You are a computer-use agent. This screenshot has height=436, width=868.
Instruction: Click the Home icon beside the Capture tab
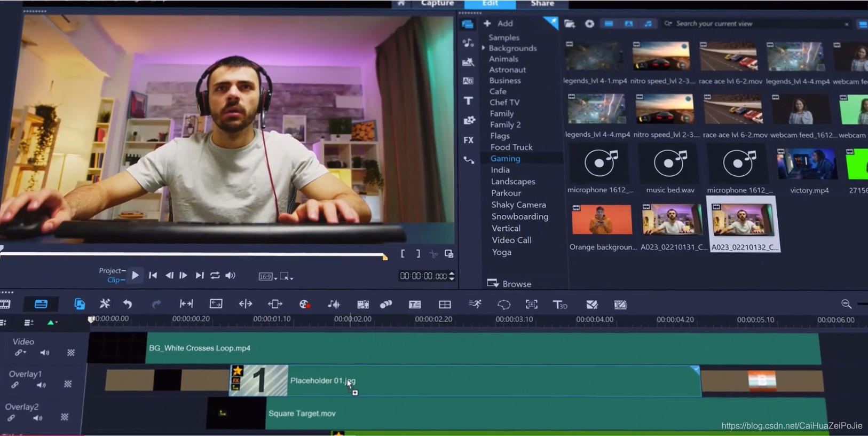point(401,3)
